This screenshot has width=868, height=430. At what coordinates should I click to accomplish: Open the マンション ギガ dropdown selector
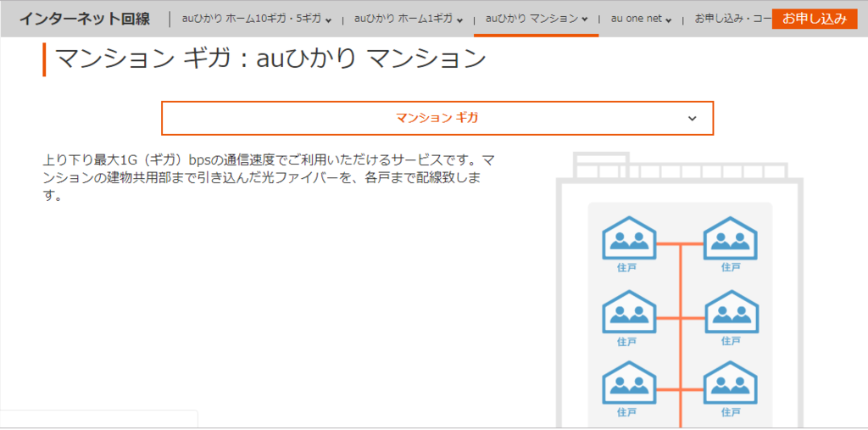[437, 118]
